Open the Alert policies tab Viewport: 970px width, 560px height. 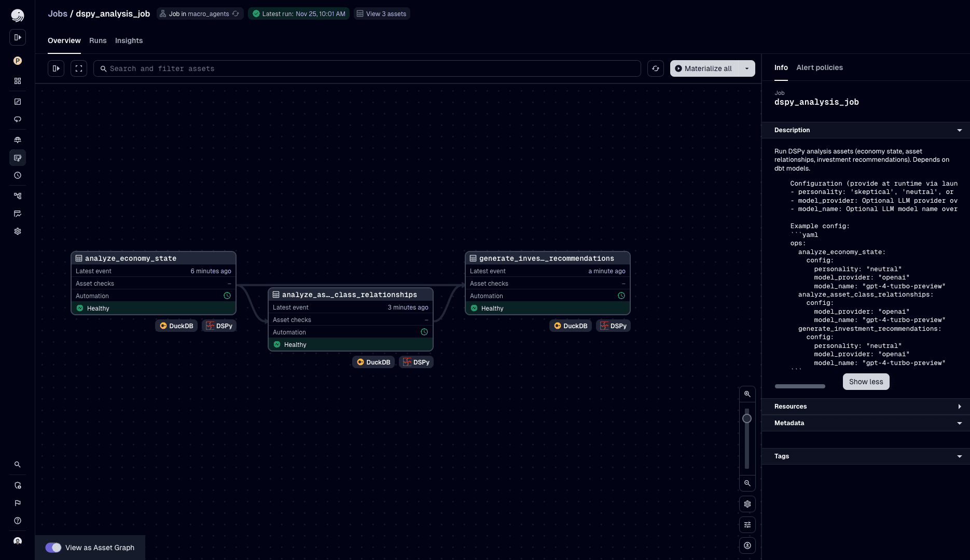[x=820, y=67]
